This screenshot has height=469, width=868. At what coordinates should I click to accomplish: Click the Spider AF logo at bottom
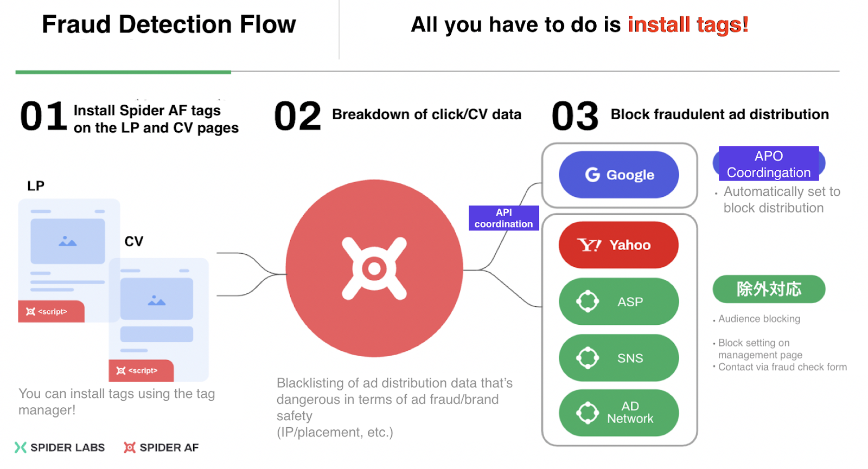161,447
